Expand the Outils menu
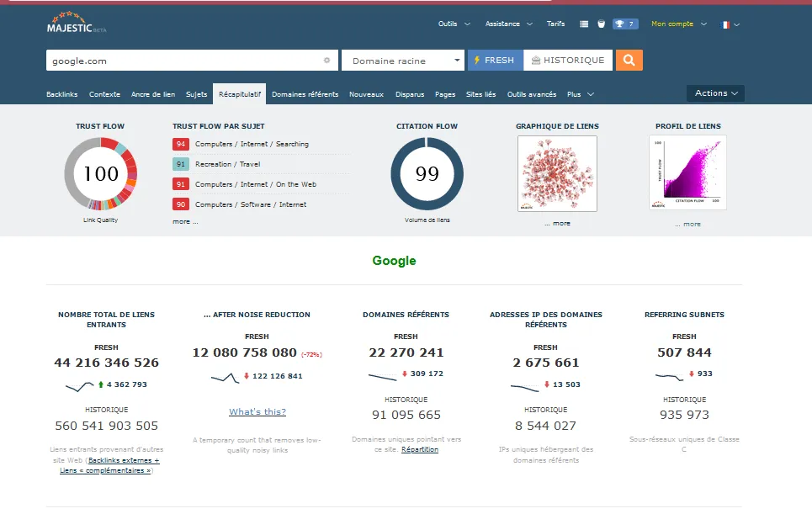 click(x=454, y=24)
